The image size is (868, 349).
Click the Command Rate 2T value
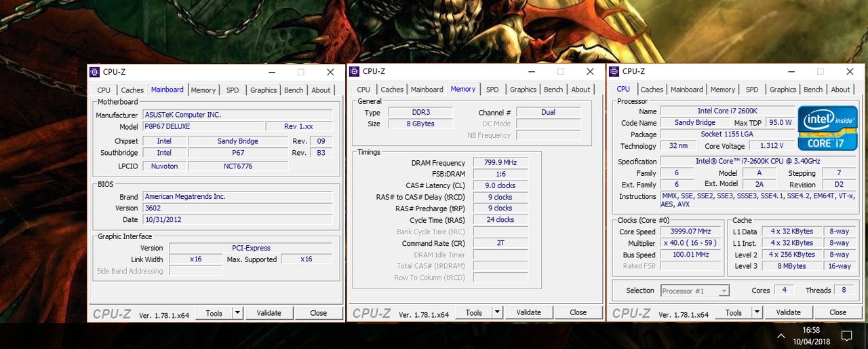(500, 243)
